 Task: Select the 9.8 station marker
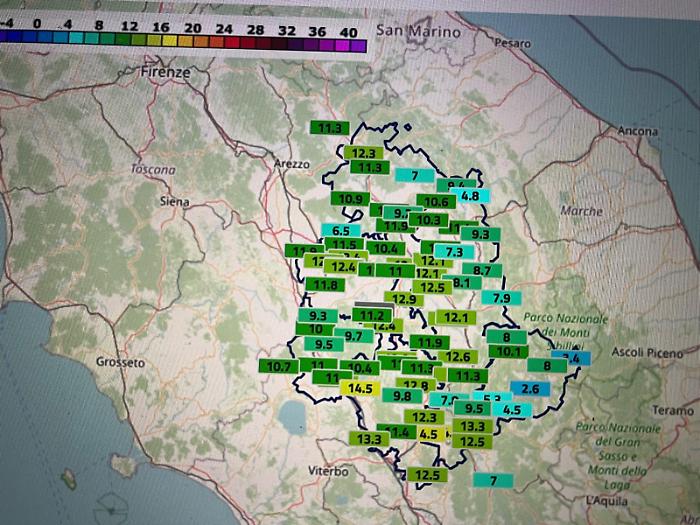[x=402, y=396]
